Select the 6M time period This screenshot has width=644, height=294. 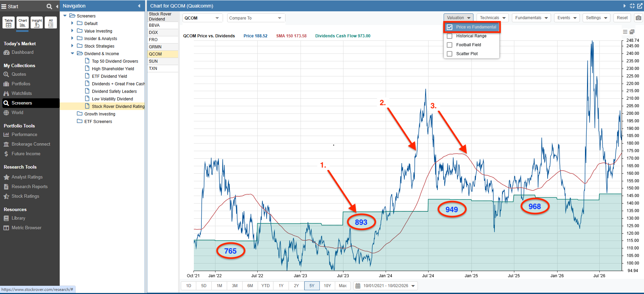(x=250, y=286)
